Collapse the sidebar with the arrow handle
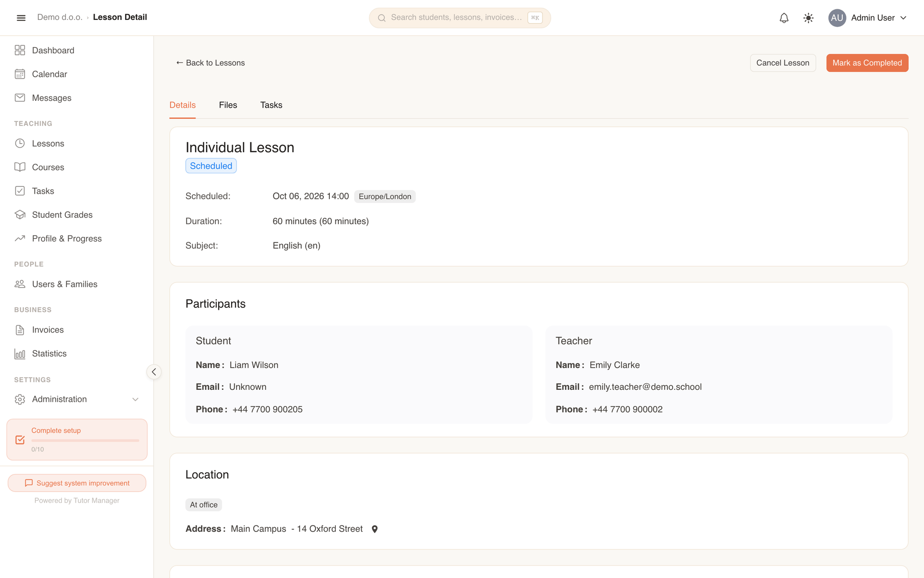Screen dimensions: 924x578 (x=154, y=372)
